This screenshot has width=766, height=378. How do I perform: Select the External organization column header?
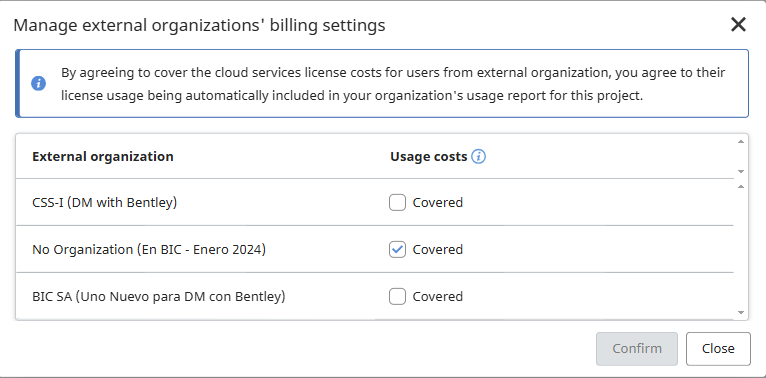pos(103,157)
